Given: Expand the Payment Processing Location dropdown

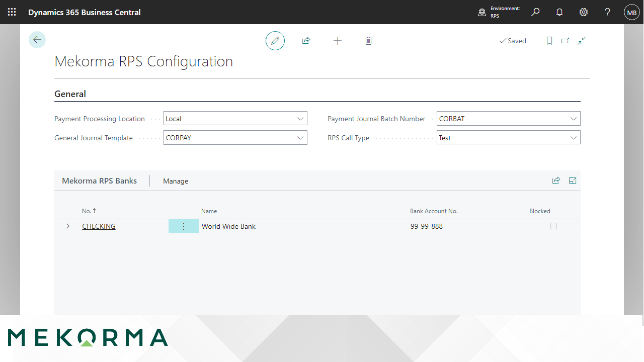Looking at the screenshot, I should [x=300, y=119].
